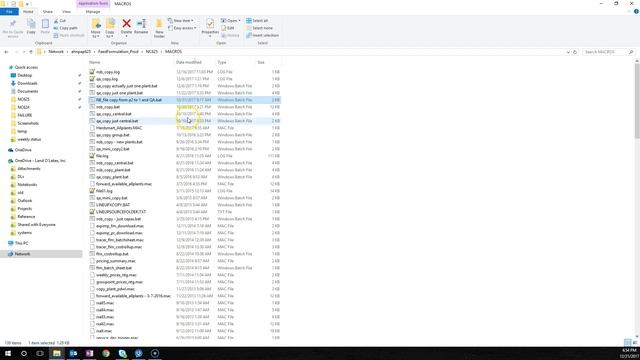This screenshot has width=640, height=360.
Task: Select Downloads in Quick access
Action: tap(27, 83)
